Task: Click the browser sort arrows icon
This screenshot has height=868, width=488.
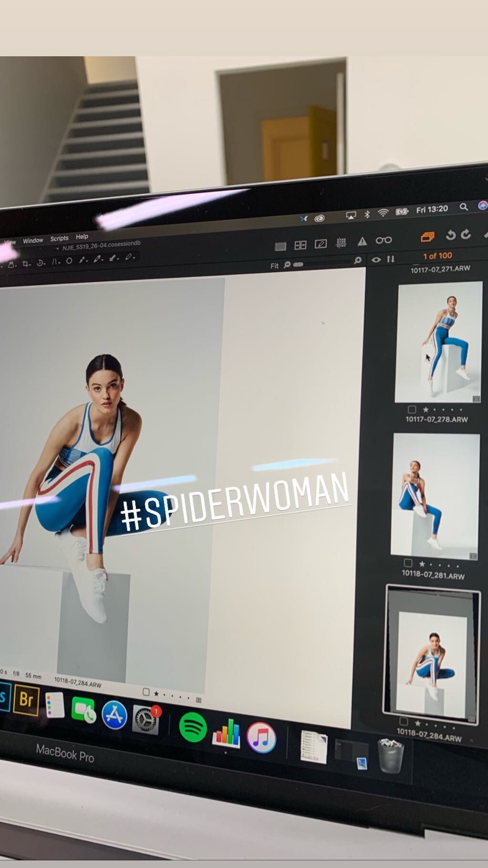Action: pos(391,258)
